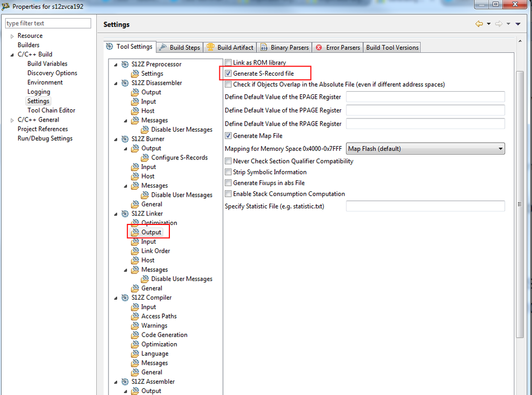Screen dimensions: 532x395
Task: Select the Tool Settings tab
Action: coord(129,46)
